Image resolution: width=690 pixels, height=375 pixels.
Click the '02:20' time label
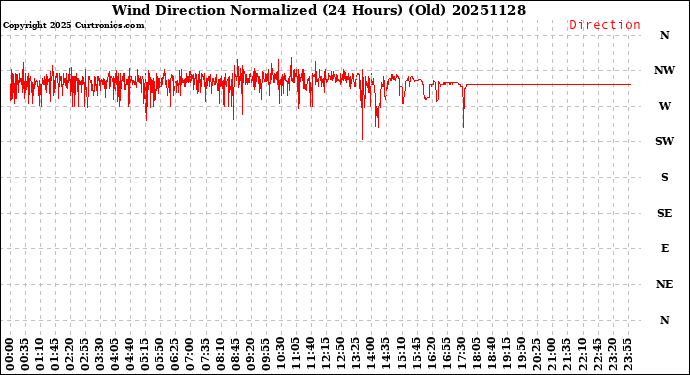[70, 355]
